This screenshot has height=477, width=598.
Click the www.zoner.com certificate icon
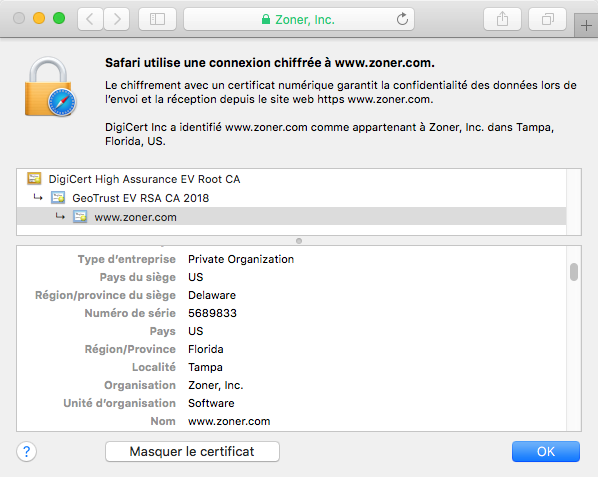80,217
